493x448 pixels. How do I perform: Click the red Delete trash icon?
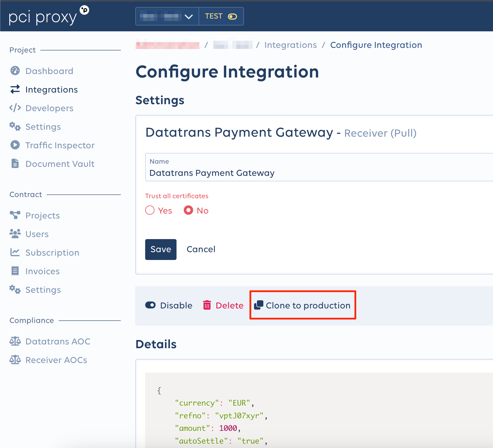(207, 305)
